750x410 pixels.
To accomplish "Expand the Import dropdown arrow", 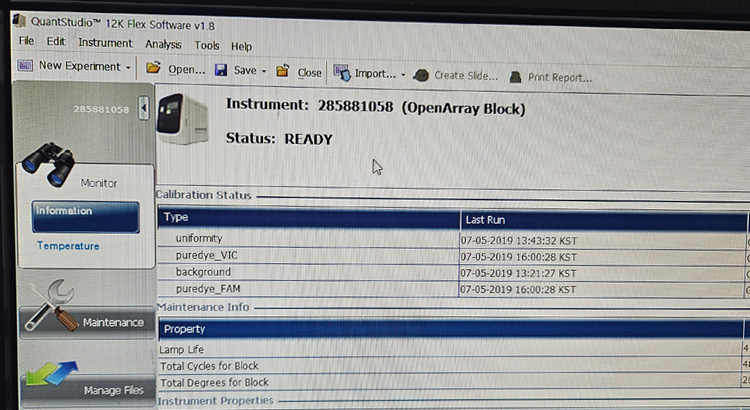I will 402,74.
